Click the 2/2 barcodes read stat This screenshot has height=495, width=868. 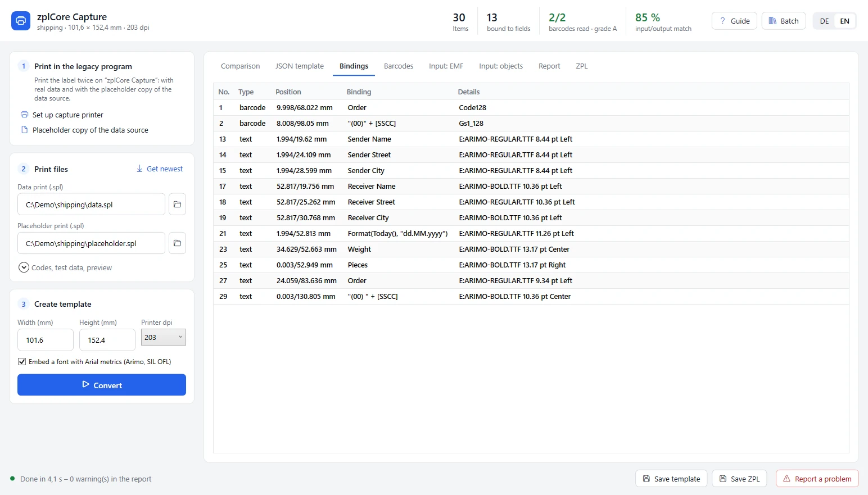click(582, 22)
